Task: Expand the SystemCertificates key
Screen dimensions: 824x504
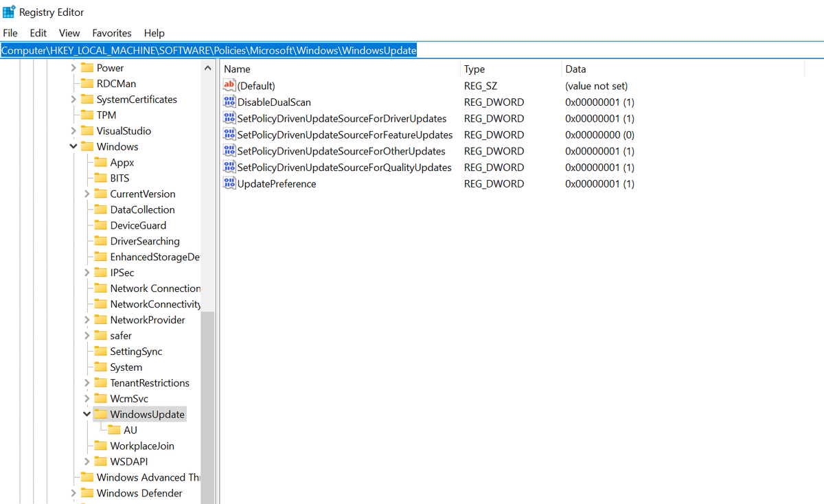Action: (x=73, y=100)
